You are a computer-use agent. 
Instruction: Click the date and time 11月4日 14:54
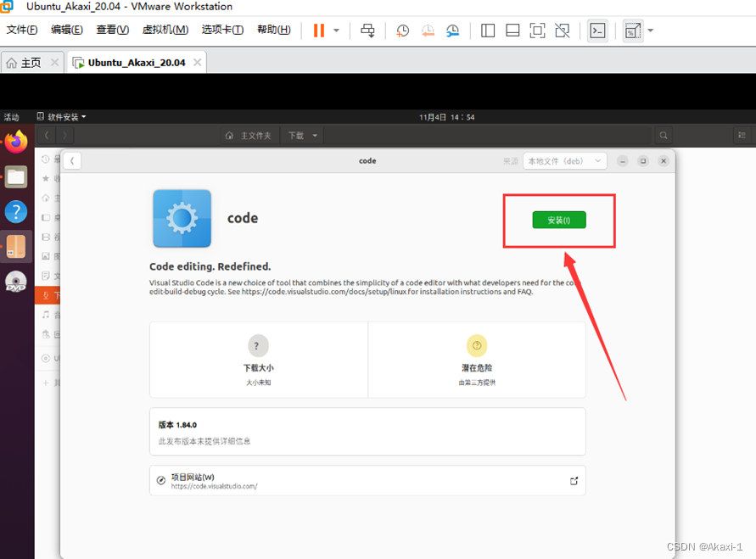click(446, 117)
